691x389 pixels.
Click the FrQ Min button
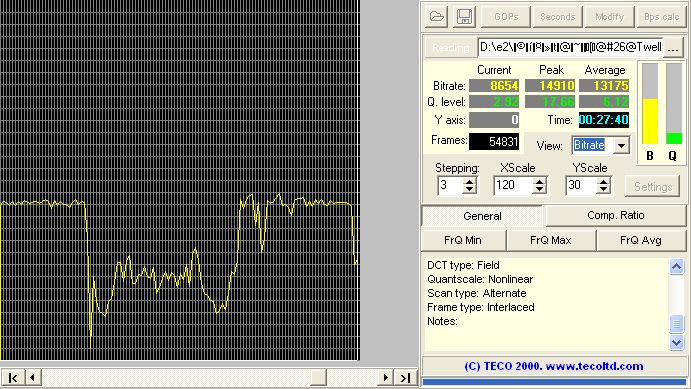tap(463, 240)
